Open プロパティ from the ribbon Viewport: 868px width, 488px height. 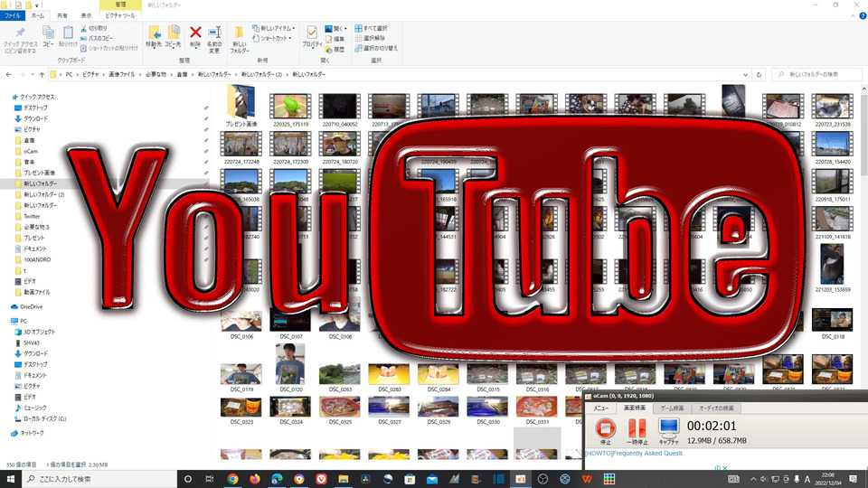pos(312,36)
